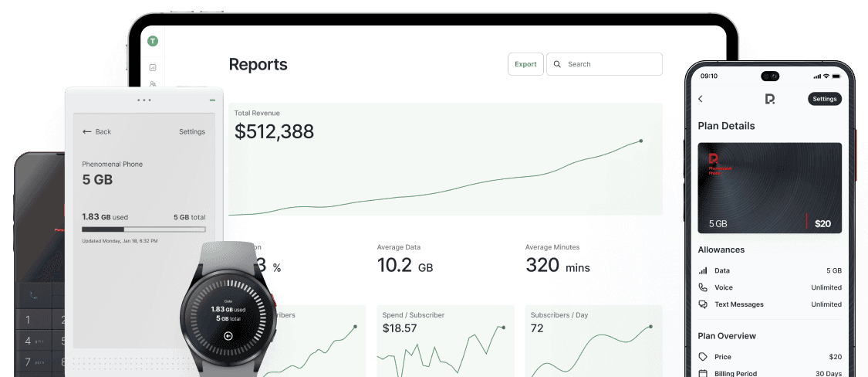Image resolution: width=868 pixels, height=377 pixels.
Task: Tap the Data signal bars icon
Action: pos(703,271)
